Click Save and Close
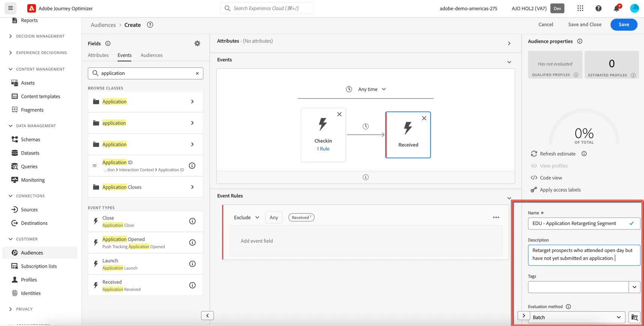Image resolution: width=644 pixels, height=326 pixels. click(x=585, y=24)
